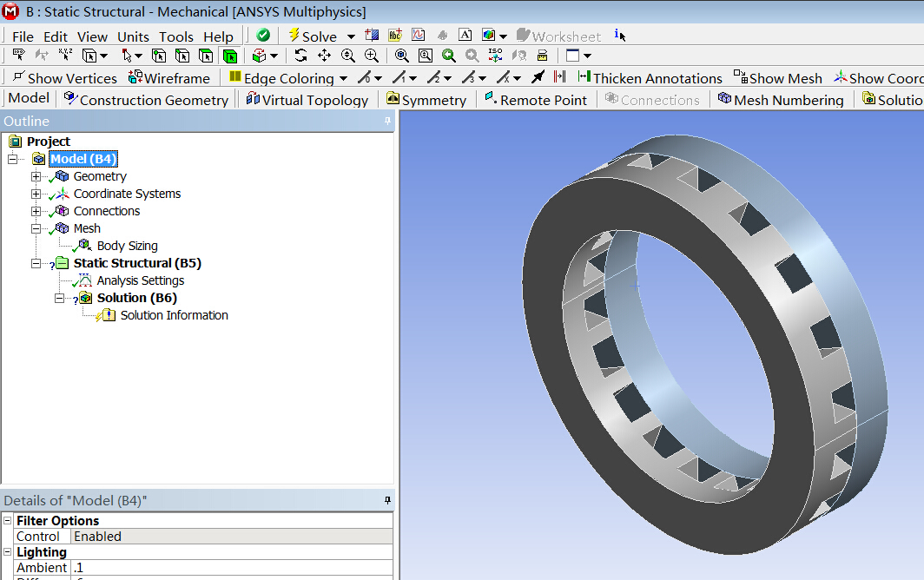924x580 pixels.
Task: Select the Vertex selection filter icon
Action: tap(159, 56)
